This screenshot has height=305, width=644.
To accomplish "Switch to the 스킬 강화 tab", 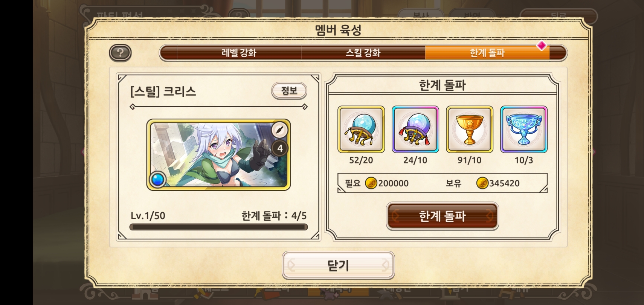I will pos(363,53).
